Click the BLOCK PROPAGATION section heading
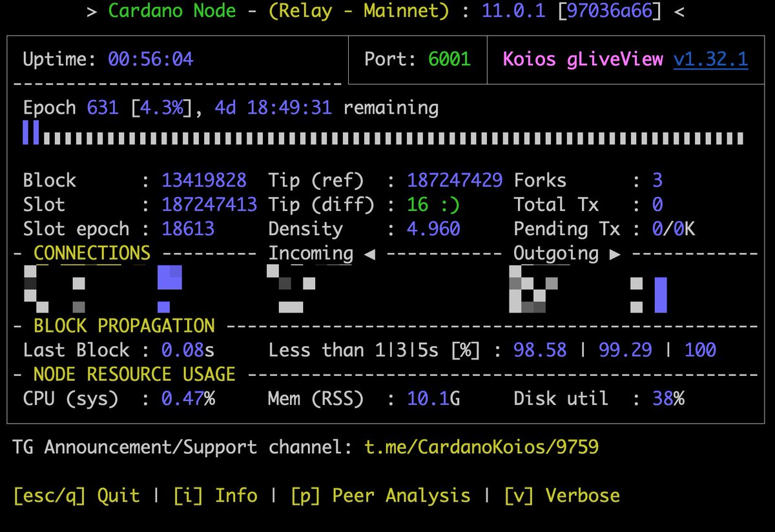The image size is (775, 532). [124, 325]
